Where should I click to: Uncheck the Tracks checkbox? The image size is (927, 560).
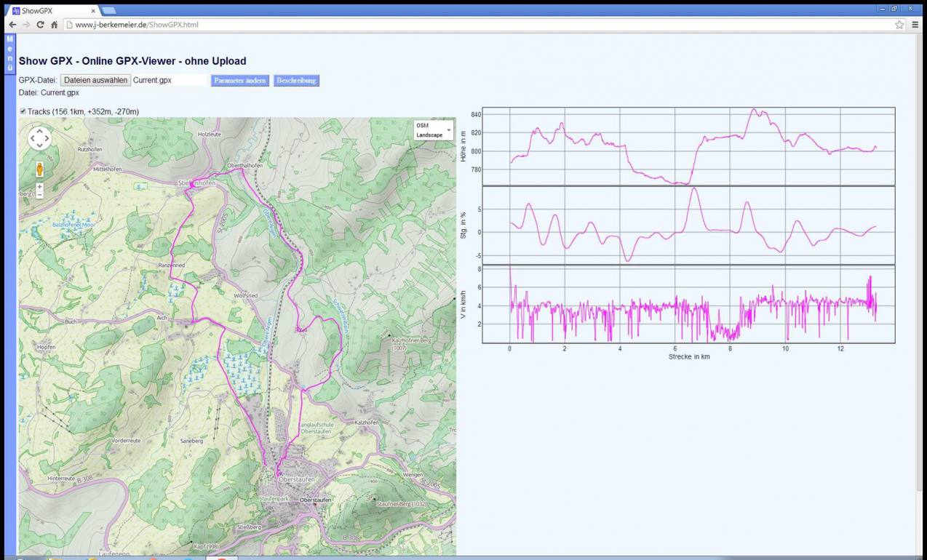pos(23,111)
